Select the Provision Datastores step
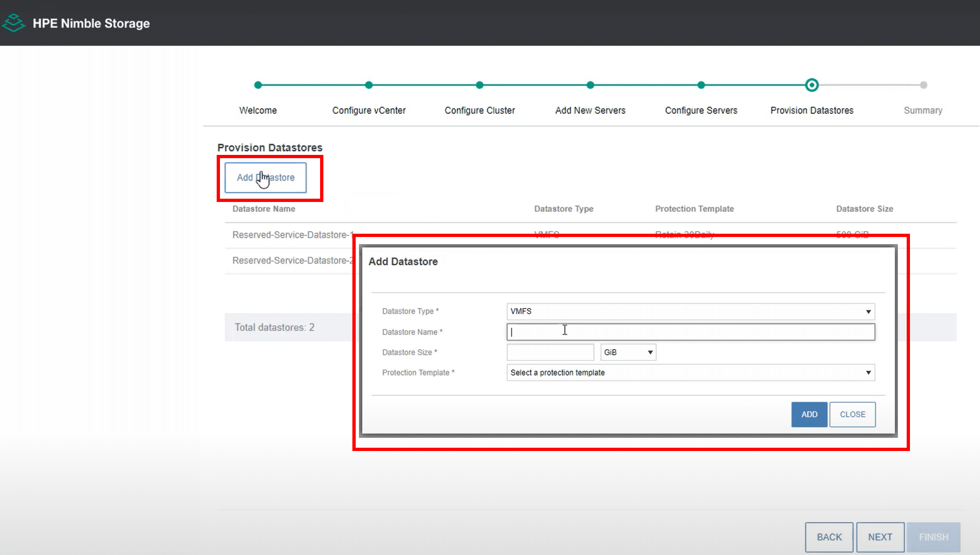Image resolution: width=980 pixels, height=555 pixels. pos(812,111)
